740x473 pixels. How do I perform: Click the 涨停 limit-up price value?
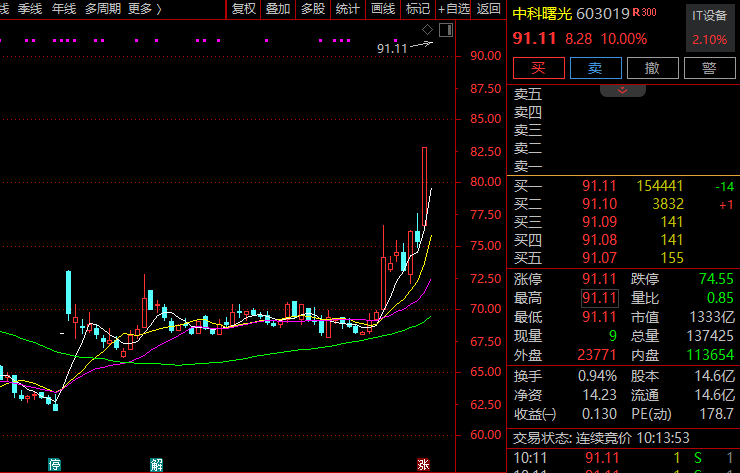599,279
